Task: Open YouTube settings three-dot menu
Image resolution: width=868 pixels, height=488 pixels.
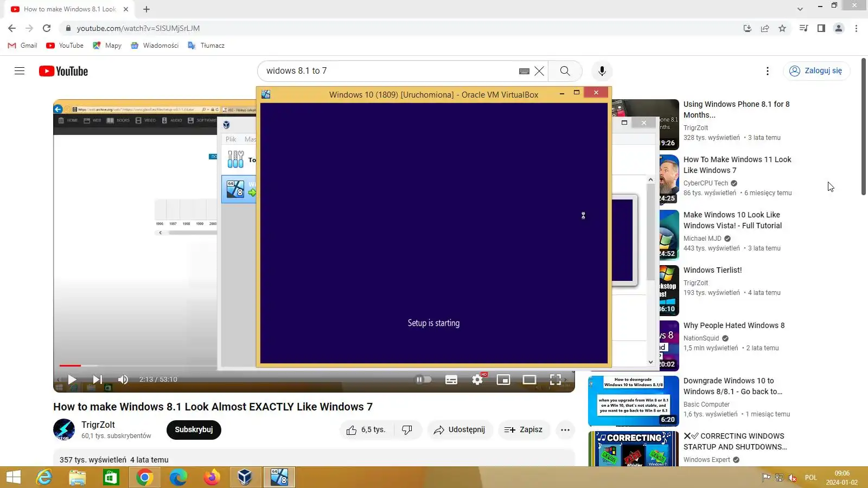Action: 767,71
